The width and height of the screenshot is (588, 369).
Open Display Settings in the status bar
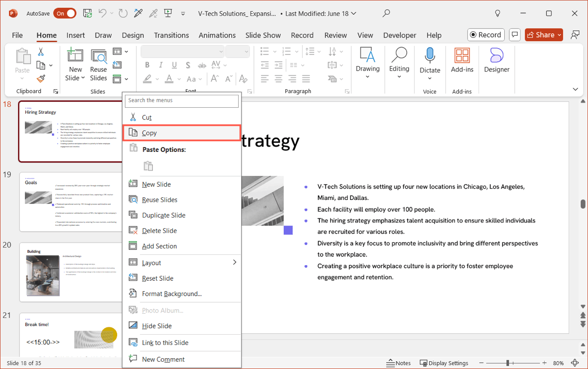[x=444, y=363]
